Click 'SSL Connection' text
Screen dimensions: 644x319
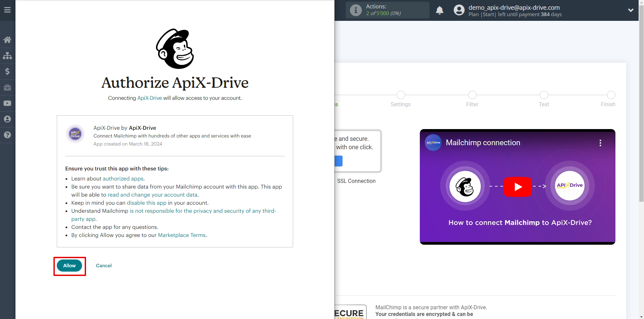coord(356,181)
